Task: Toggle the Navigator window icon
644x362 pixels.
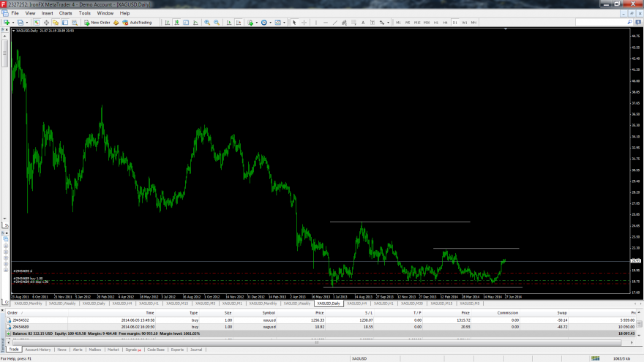Action: pyautogui.click(x=56, y=23)
